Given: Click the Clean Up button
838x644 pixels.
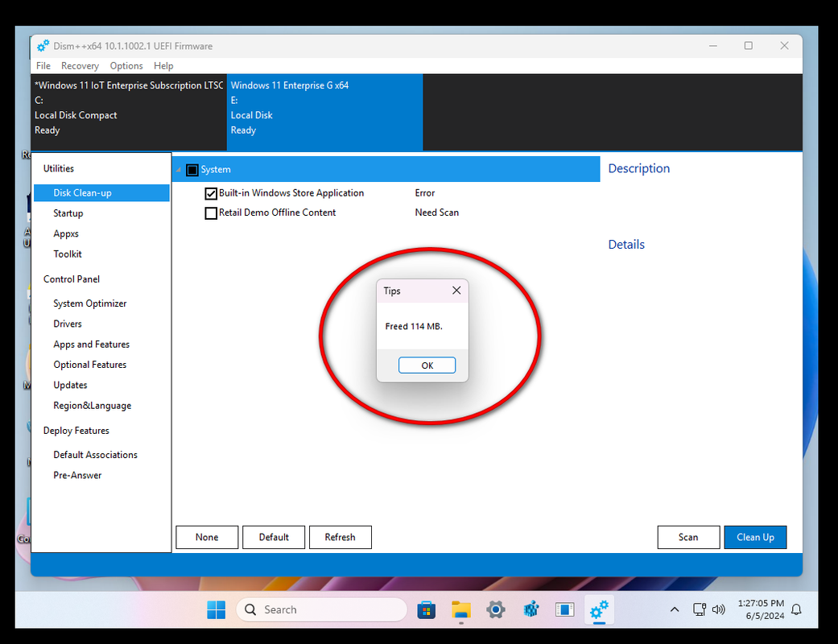Looking at the screenshot, I should pyautogui.click(x=755, y=537).
